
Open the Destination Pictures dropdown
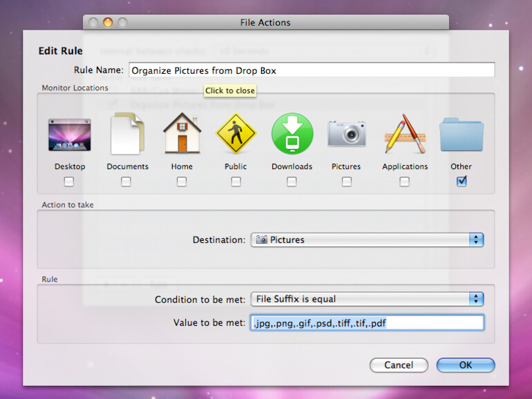[367, 240]
